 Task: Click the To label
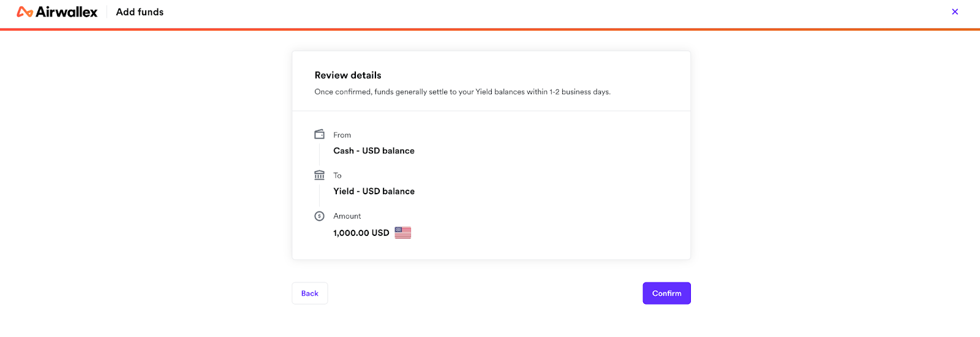(337, 175)
